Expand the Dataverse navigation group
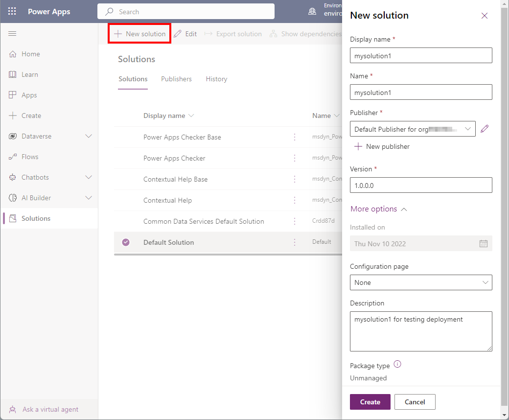Image resolution: width=509 pixels, height=420 pixels. [x=89, y=136]
